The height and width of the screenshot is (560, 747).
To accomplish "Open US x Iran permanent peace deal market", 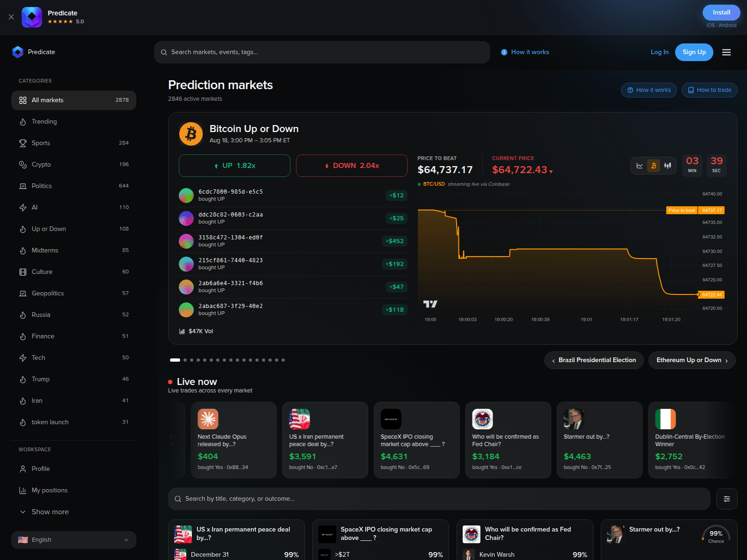I will 236,540.
